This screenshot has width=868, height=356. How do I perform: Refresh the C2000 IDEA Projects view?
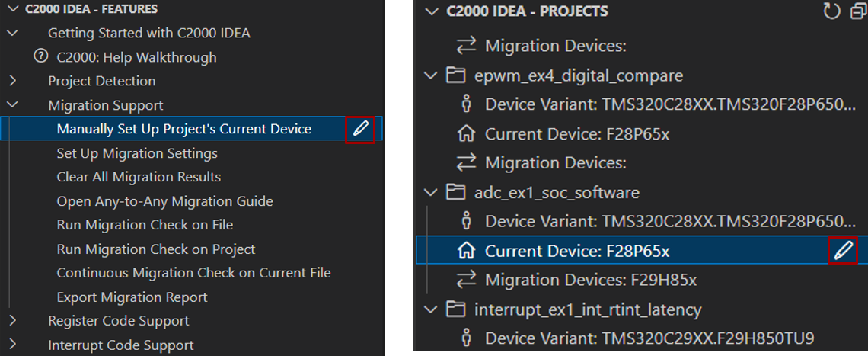point(831,11)
